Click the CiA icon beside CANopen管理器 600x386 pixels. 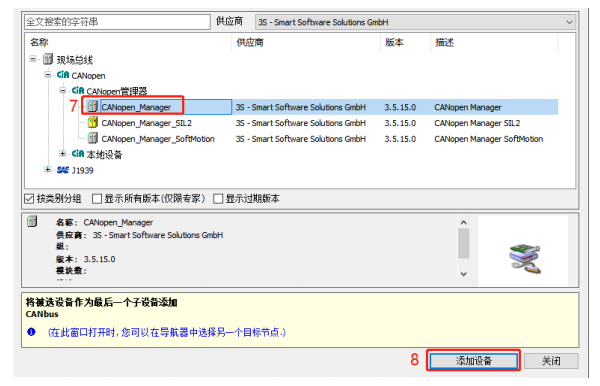coord(78,91)
